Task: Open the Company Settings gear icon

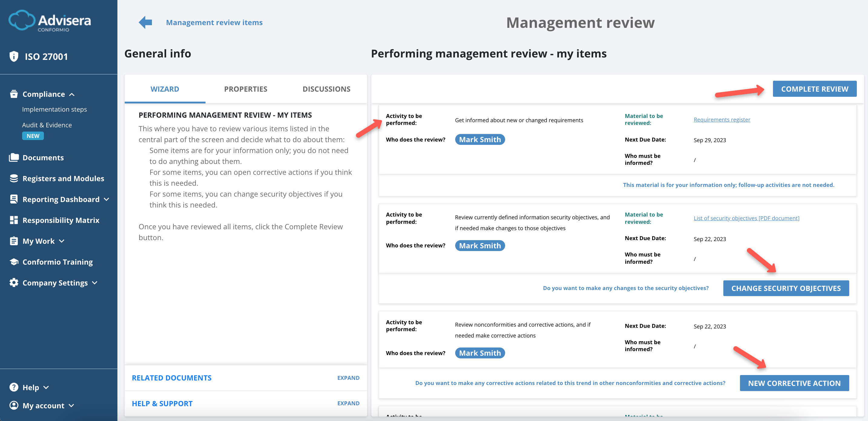Action: [x=14, y=282]
